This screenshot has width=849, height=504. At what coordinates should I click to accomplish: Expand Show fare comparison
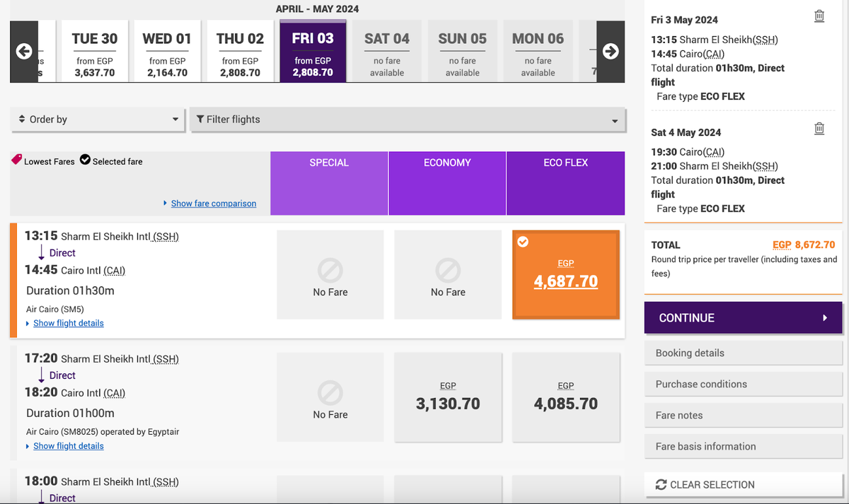coord(214,204)
